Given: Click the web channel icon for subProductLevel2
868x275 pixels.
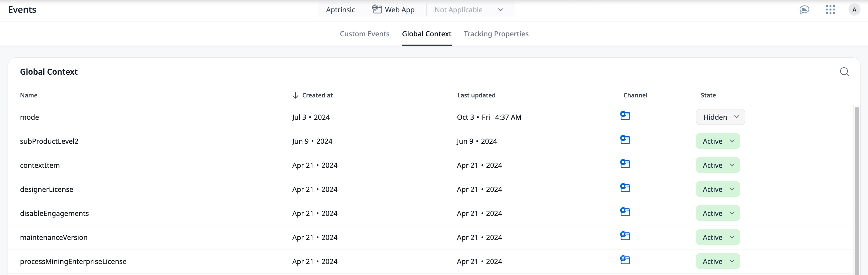Looking at the screenshot, I should pos(625,140).
